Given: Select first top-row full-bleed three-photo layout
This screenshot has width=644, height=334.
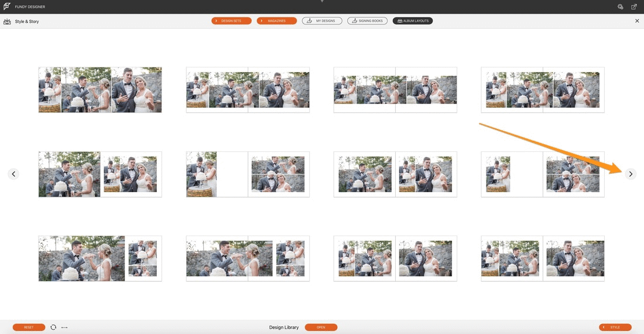Looking at the screenshot, I should (x=100, y=90).
